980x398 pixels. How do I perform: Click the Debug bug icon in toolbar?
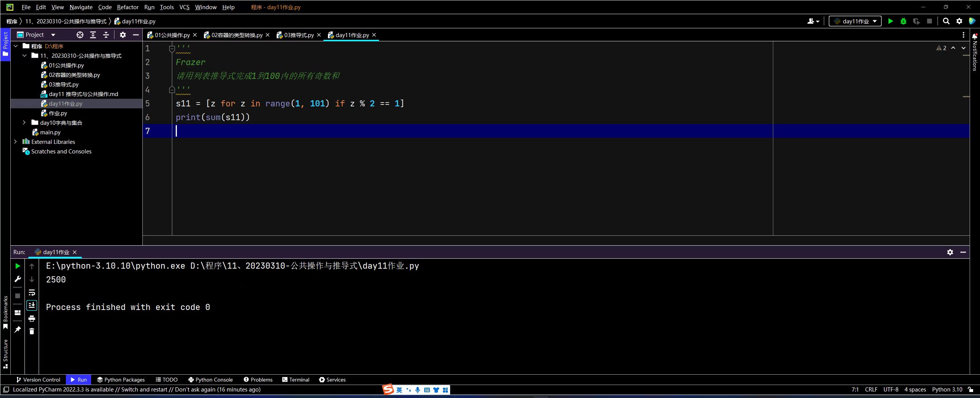903,21
